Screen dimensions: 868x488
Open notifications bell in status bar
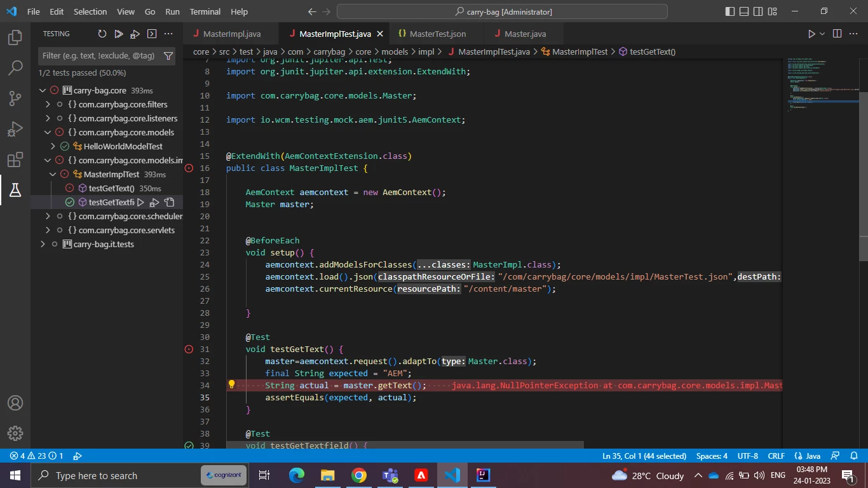(854, 456)
